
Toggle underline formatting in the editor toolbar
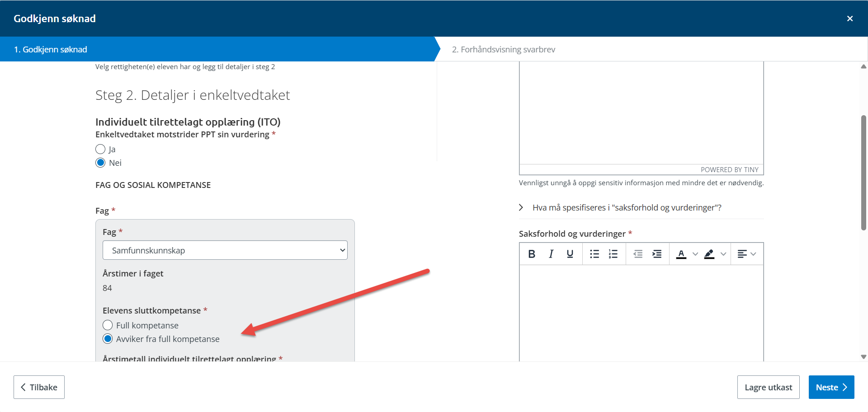point(570,254)
